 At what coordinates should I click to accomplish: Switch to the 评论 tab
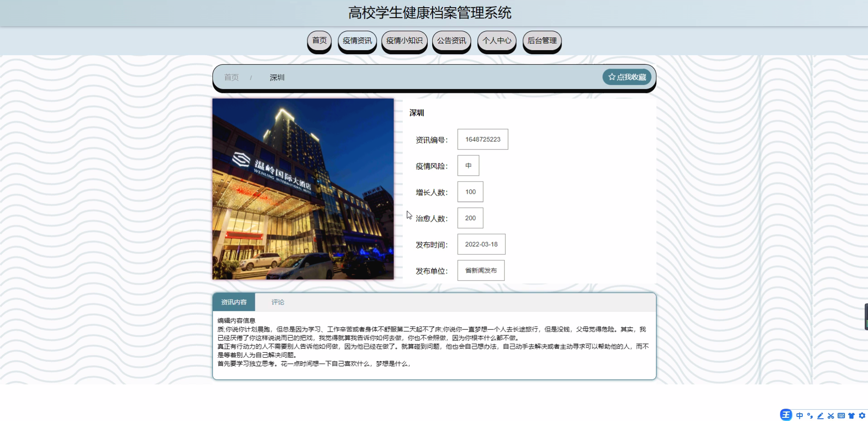point(278,302)
